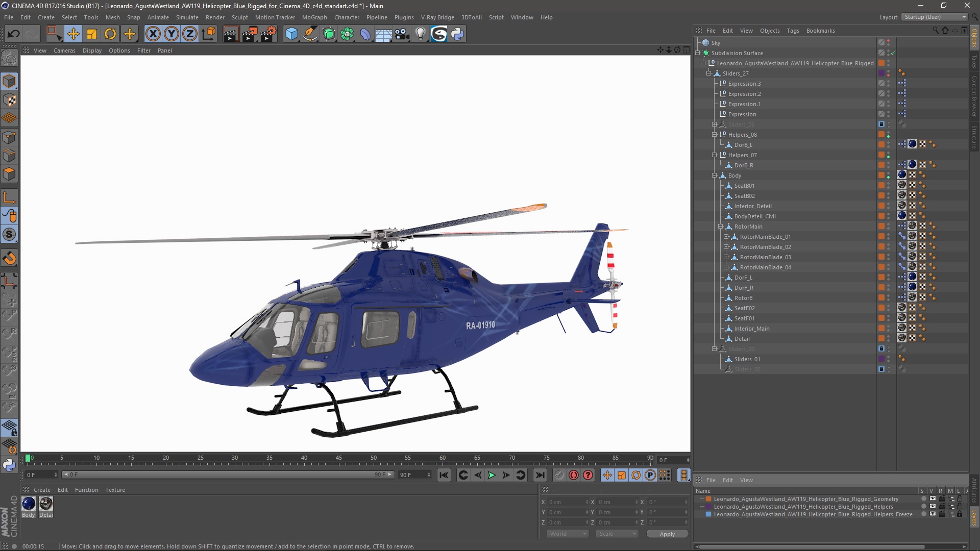Open the spline pen tool
The height and width of the screenshot is (551, 980).
pyautogui.click(x=310, y=34)
